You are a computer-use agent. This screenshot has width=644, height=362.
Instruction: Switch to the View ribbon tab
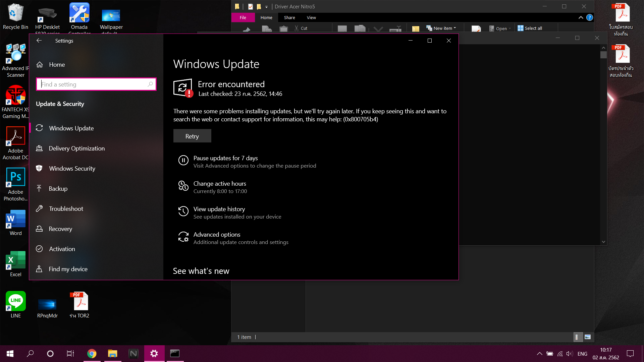[x=311, y=17]
